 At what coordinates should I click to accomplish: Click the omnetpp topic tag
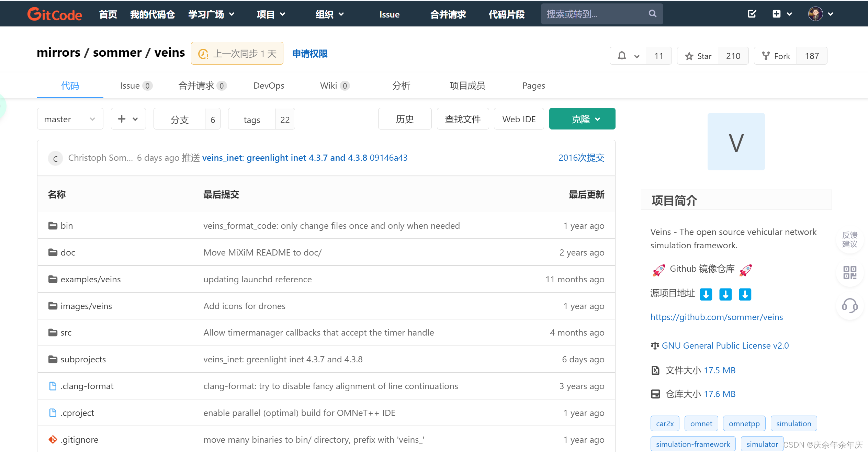point(744,423)
